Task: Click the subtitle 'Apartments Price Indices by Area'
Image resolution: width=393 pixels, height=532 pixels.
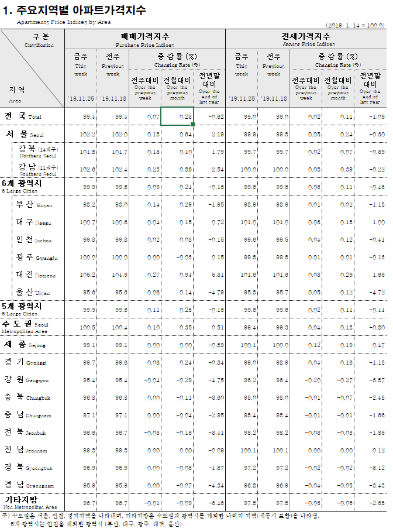Action: [x=64, y=22]
